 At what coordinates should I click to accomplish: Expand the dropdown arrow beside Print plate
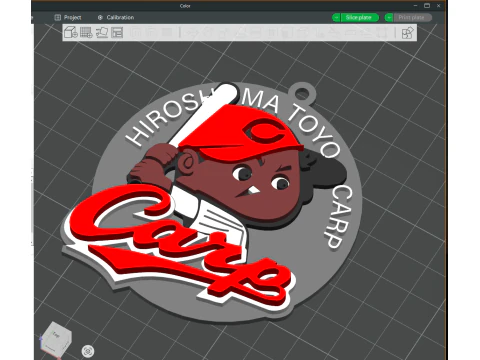pos(389,17)
